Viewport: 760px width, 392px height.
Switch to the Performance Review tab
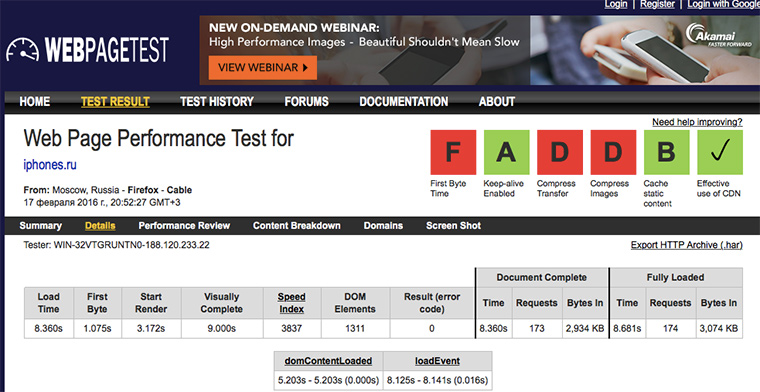pyautogui.click(x=184, y=226)
